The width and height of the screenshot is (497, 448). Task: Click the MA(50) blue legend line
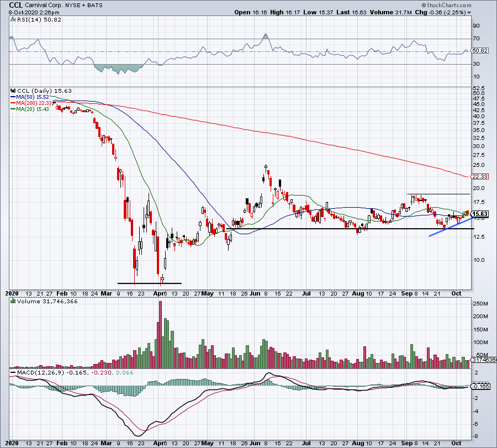13,97
